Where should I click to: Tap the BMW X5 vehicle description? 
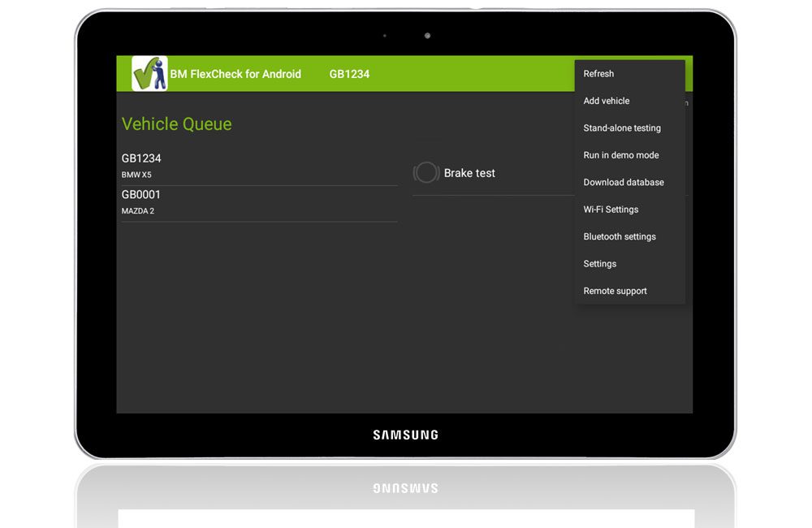tap(136, 175)
